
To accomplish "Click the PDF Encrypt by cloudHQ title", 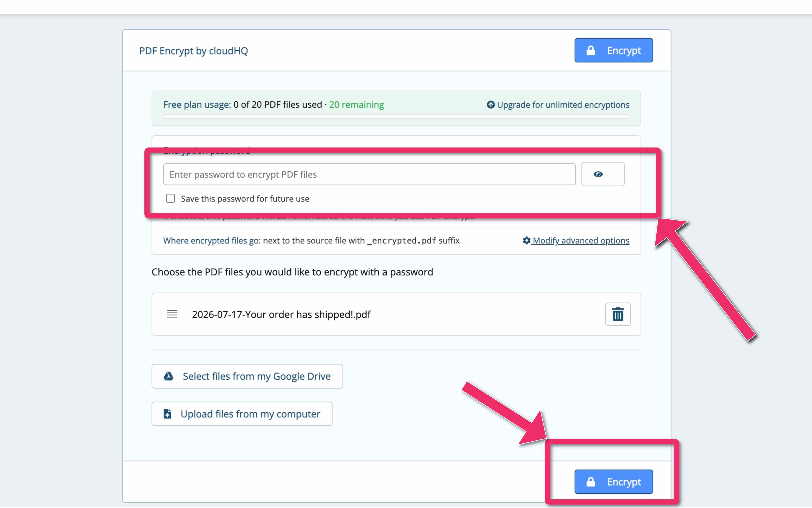I will [x=194, y=51].
